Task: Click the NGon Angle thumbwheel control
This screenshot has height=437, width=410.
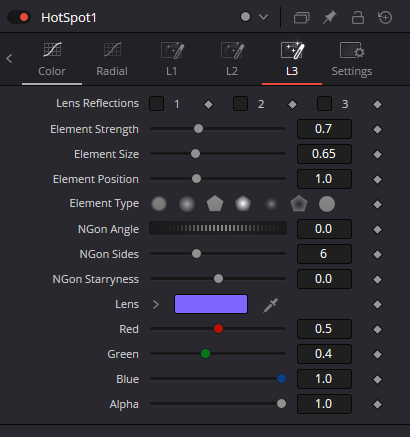Action: 218,228
